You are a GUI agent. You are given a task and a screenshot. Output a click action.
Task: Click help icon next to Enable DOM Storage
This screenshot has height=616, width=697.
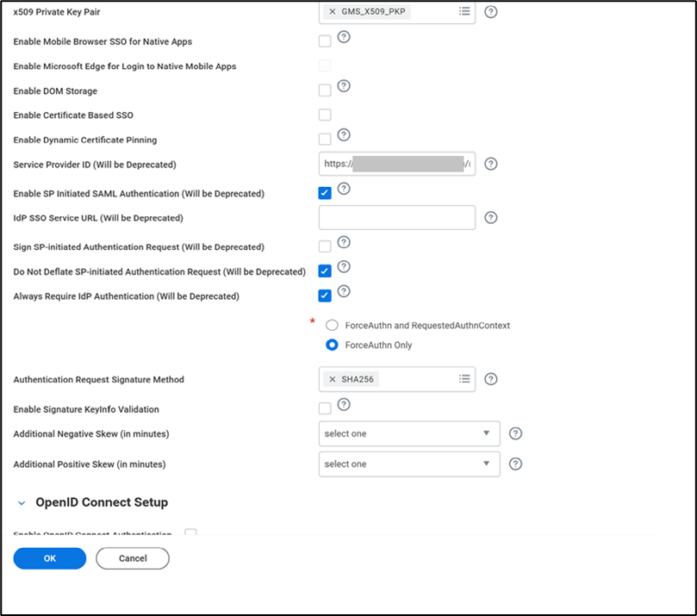pyautogui.click(x=343, y=86)
